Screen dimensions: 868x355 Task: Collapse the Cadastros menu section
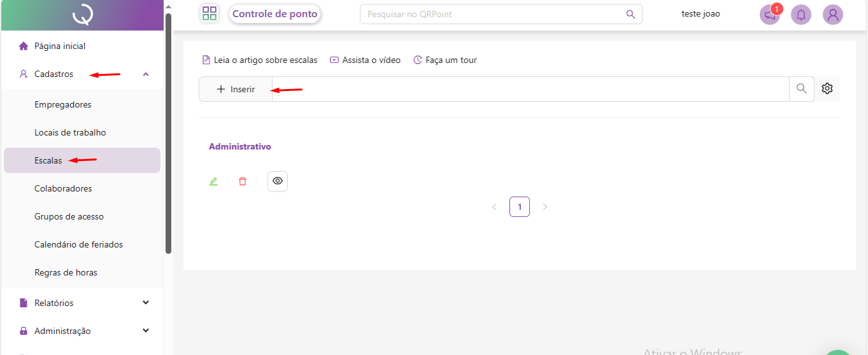(146, 74)
